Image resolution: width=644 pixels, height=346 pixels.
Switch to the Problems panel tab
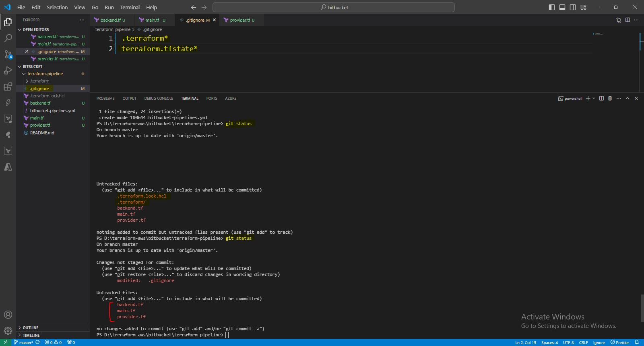105,98
